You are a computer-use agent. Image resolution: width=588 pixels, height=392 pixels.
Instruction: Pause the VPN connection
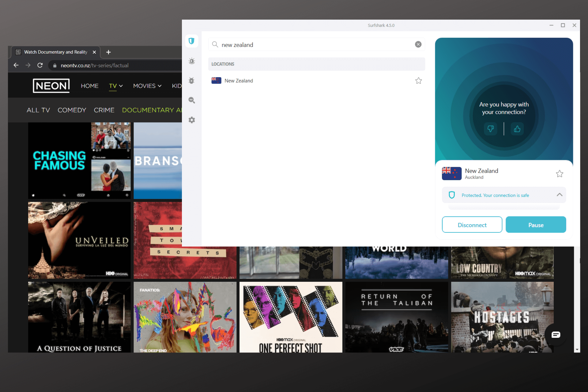click(536, 225)
